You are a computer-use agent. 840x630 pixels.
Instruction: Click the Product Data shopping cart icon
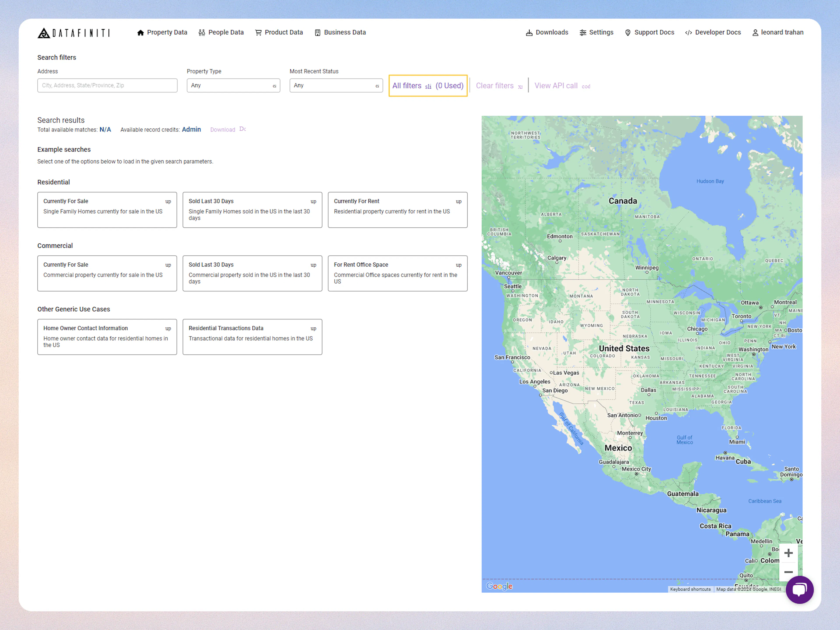coord(258,32)
